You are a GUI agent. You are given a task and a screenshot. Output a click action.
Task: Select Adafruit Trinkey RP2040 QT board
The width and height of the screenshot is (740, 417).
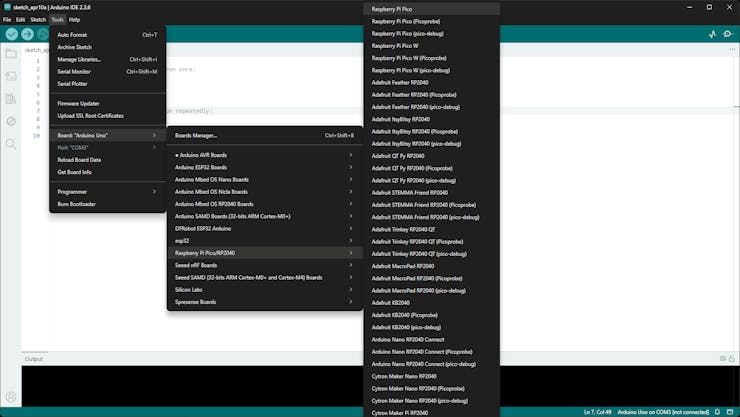click(x=432, y=229)
